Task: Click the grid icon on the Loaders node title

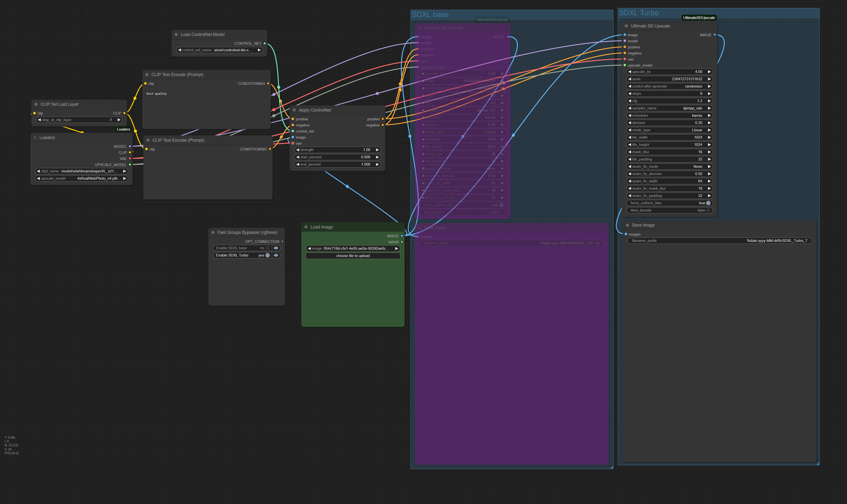Action: (35, 138)
